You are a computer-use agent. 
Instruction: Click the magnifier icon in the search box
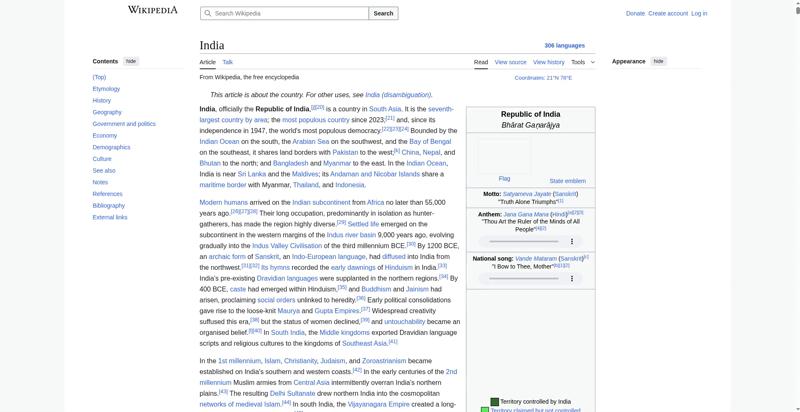coord(207,14)
